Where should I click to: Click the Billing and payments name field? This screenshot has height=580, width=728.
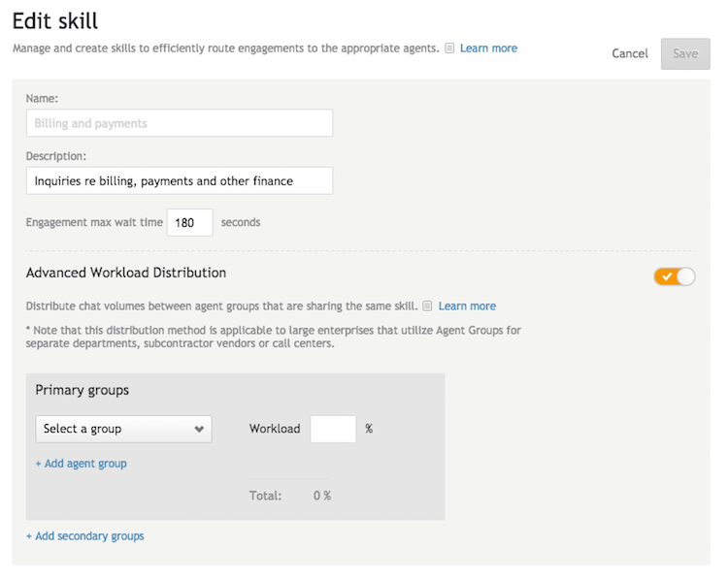point(180,123)
